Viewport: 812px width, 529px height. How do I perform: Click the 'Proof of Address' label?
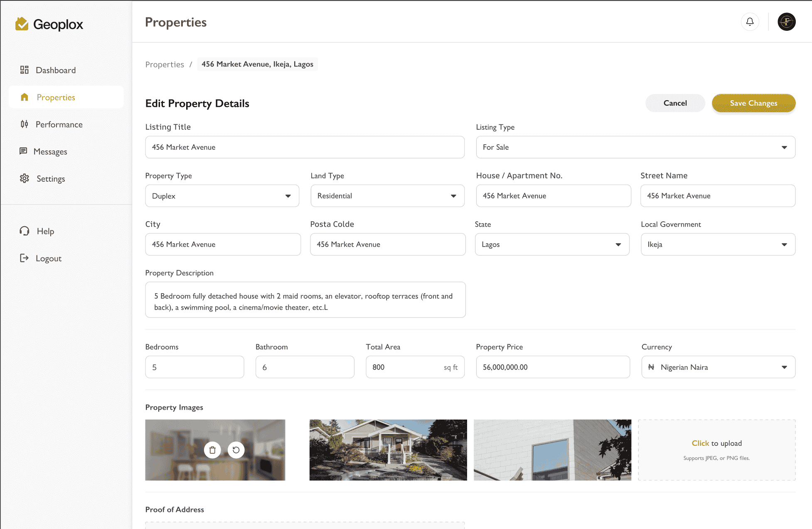point(175,509)
